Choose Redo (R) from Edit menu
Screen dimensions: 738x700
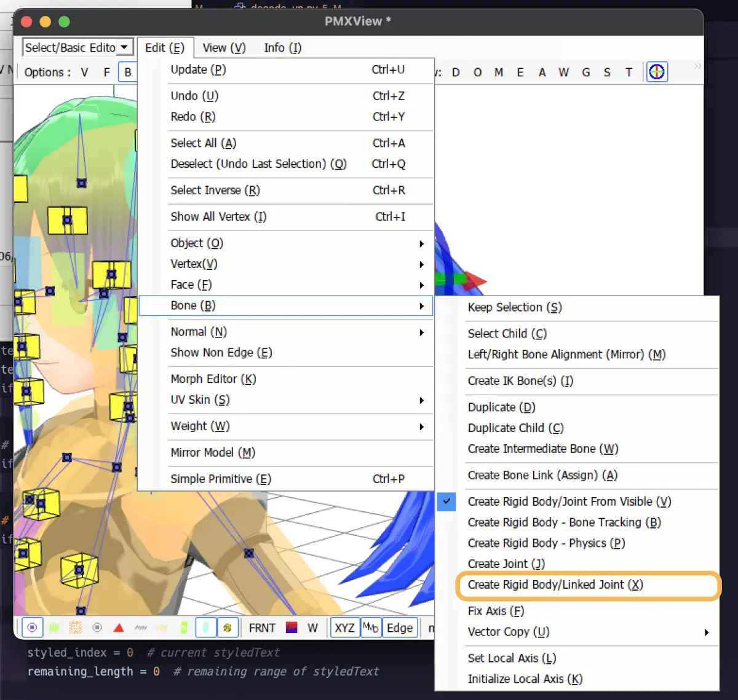[286, 117]
